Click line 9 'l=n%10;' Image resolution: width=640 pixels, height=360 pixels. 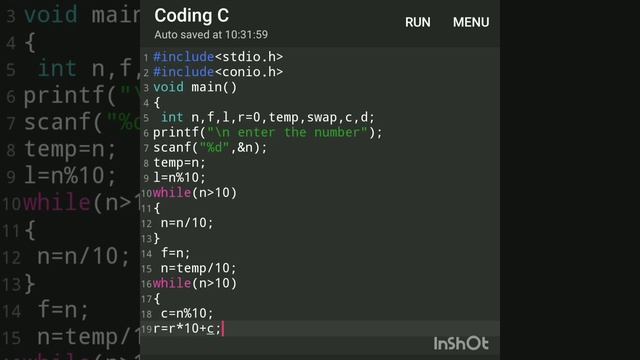point(180,178)
